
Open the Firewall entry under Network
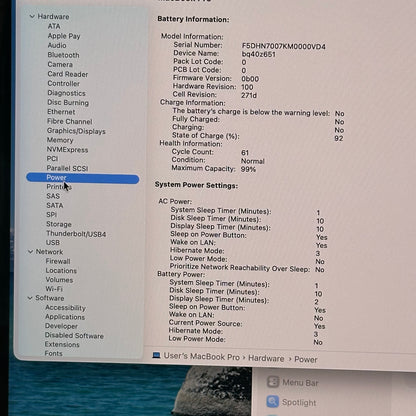tap(58, 261)
